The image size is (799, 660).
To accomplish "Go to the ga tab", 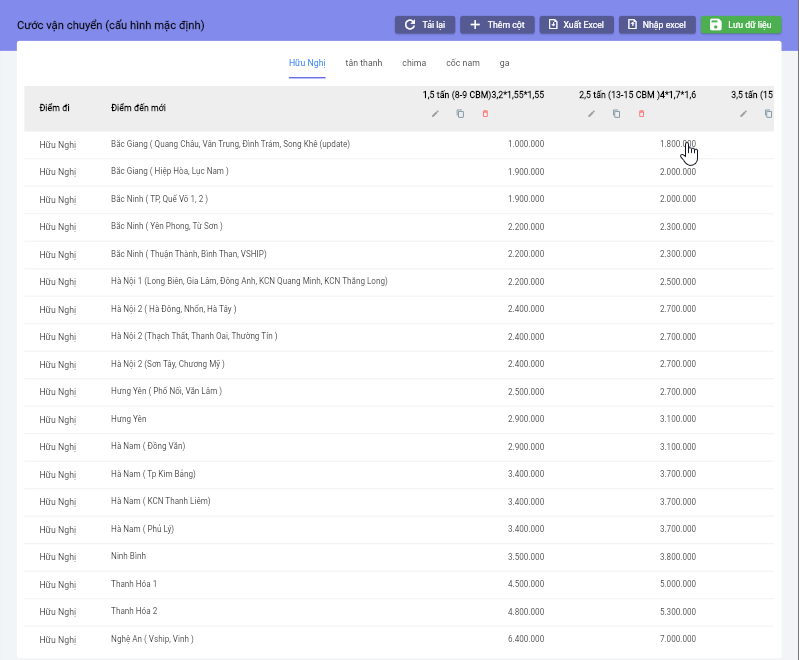I will pos(505,63).
